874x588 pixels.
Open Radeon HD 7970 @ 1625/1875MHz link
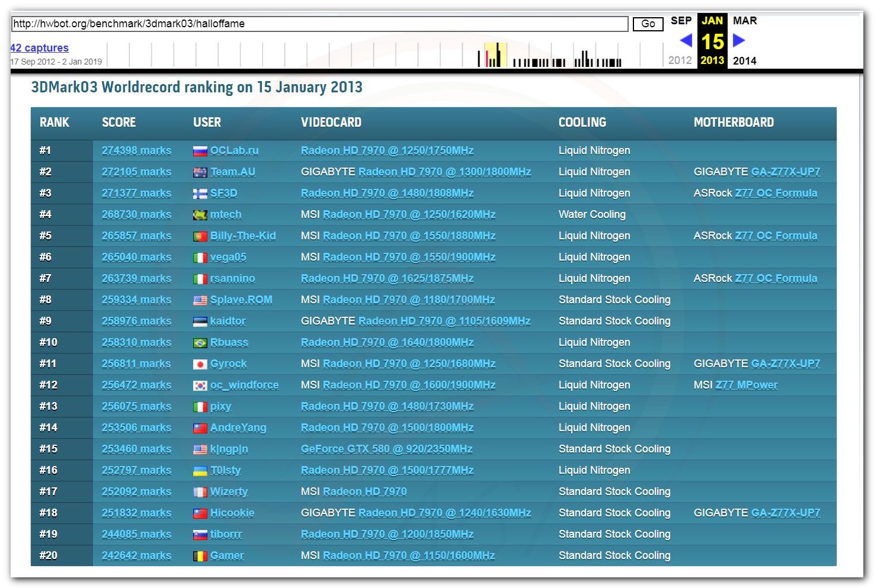tap(387, 278)
